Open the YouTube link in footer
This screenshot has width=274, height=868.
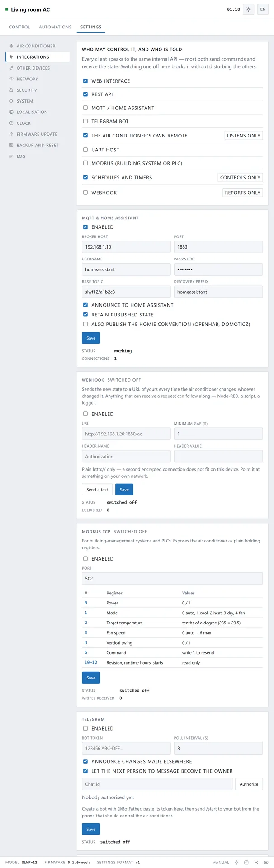coord(265,863)
